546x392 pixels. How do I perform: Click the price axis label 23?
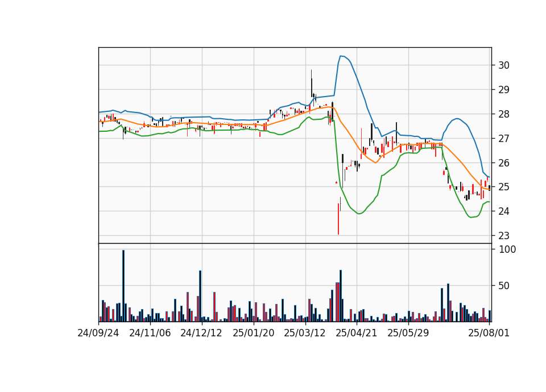click(504, 236)
